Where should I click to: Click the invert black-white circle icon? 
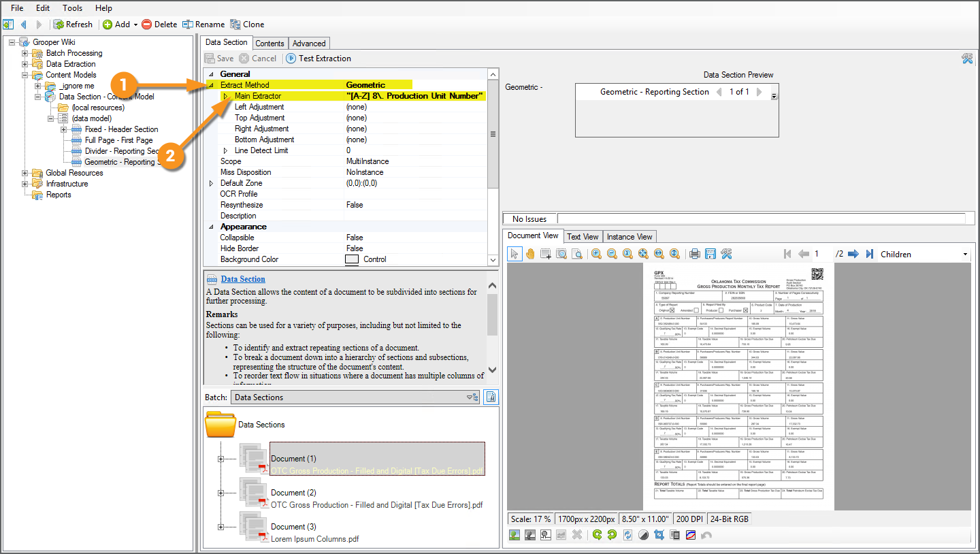tap(643, 535)
